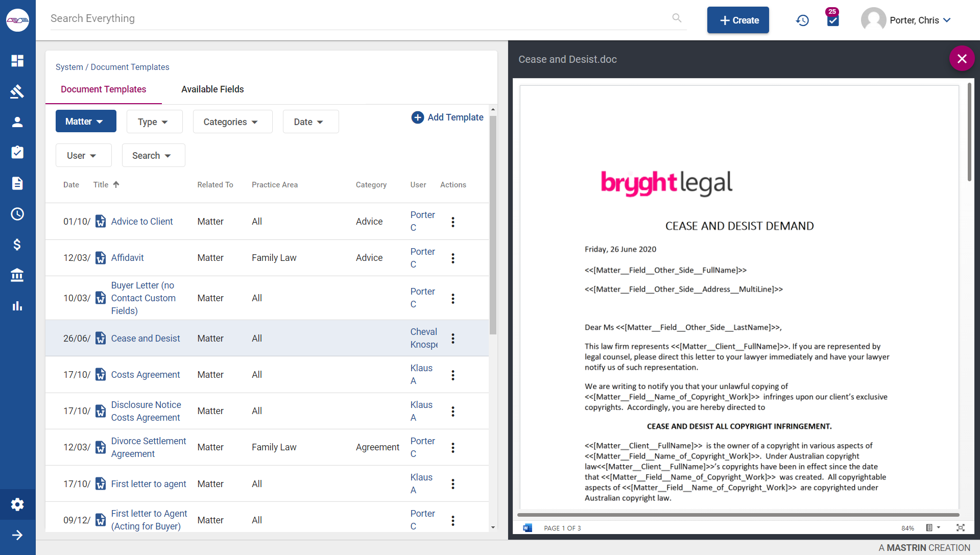Screen dimensions: 980x555
Task: Open notifications from the checkmark badge icon
Action: pos(832,20)
